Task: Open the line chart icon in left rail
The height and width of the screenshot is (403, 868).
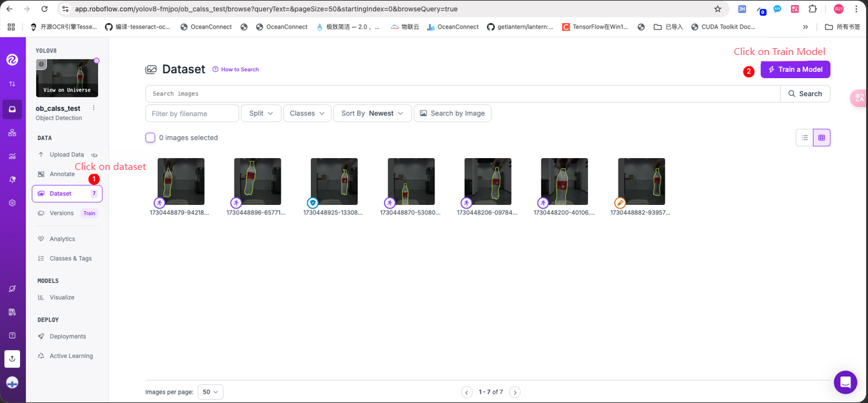Action: coord(12,156)
